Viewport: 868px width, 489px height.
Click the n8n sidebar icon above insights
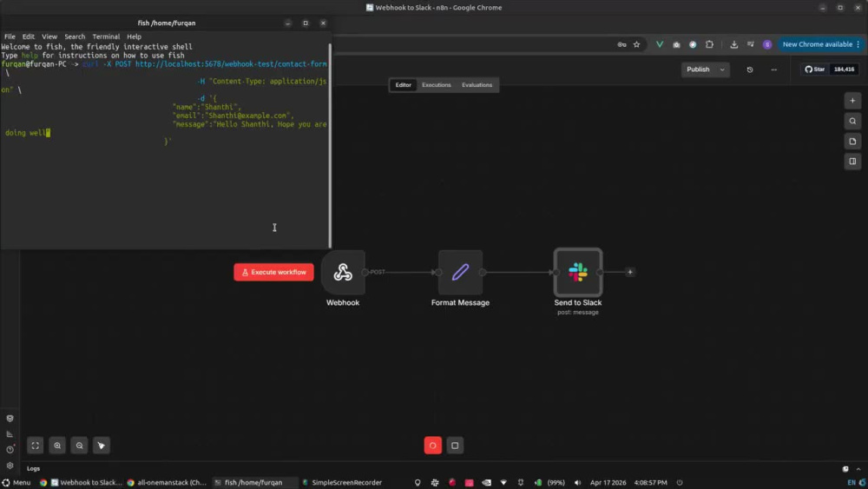pyautogui.click(x=10, y=419)
